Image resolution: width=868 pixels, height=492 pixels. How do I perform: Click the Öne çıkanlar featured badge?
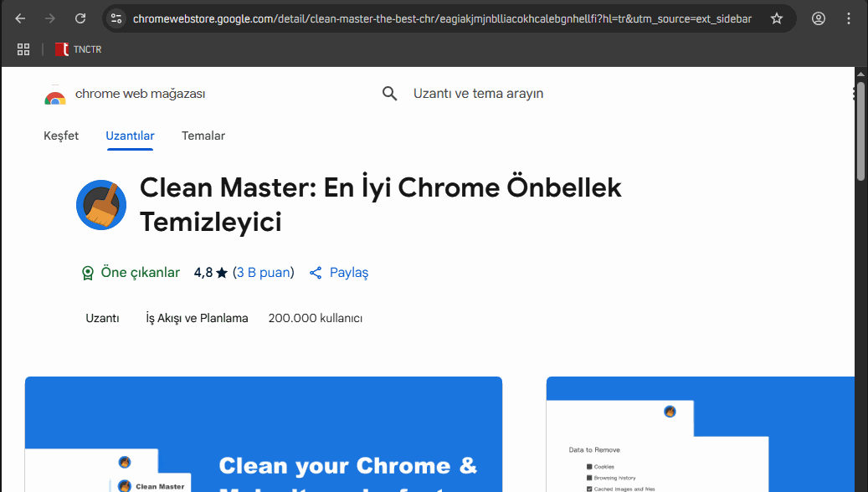(131, 272)
